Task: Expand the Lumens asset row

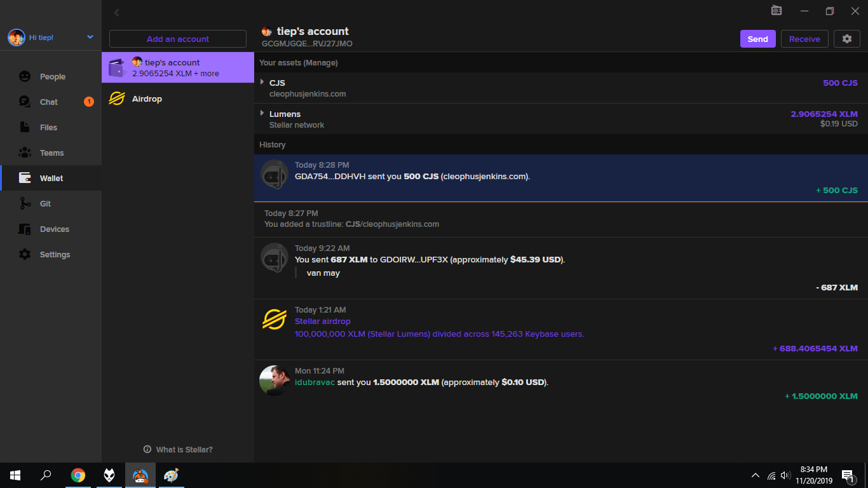Action: coord(262,113)
